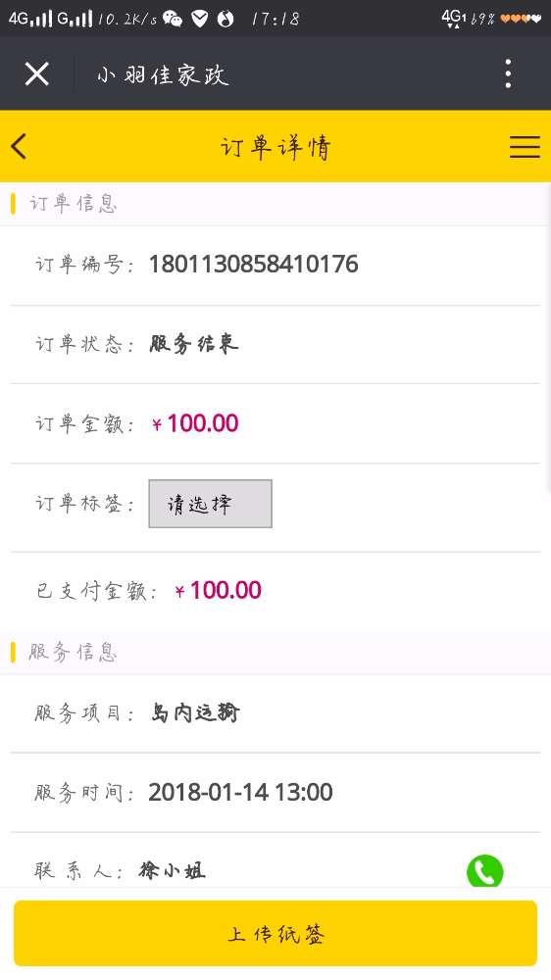Close the 小羽佳家政 webview with X

[37, 74]
